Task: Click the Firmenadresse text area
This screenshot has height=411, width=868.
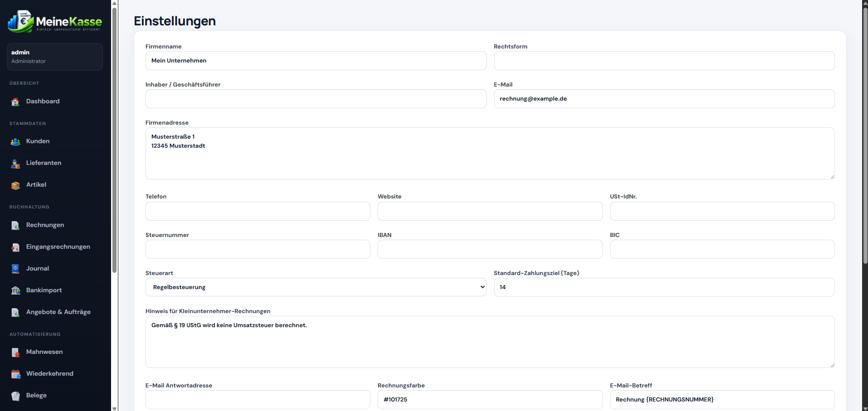Action: (x=490, y=153)
